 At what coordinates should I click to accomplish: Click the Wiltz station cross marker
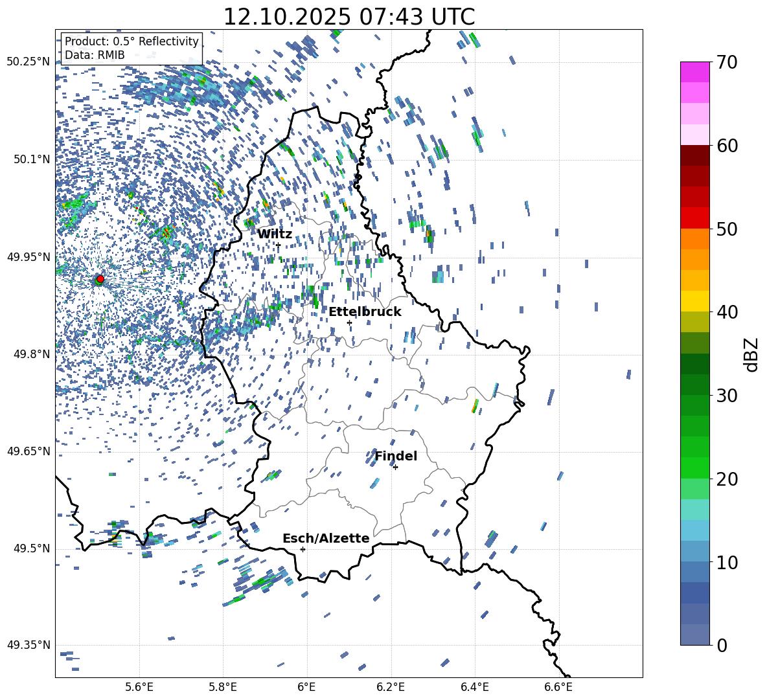pyautogui.click(x=278, y=245)
